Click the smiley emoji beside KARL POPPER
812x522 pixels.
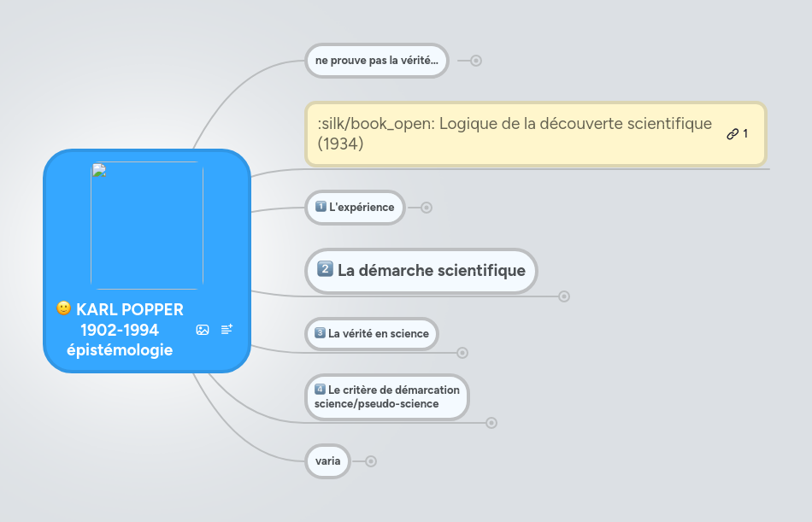pyautogui.click(x=62, y=309)
